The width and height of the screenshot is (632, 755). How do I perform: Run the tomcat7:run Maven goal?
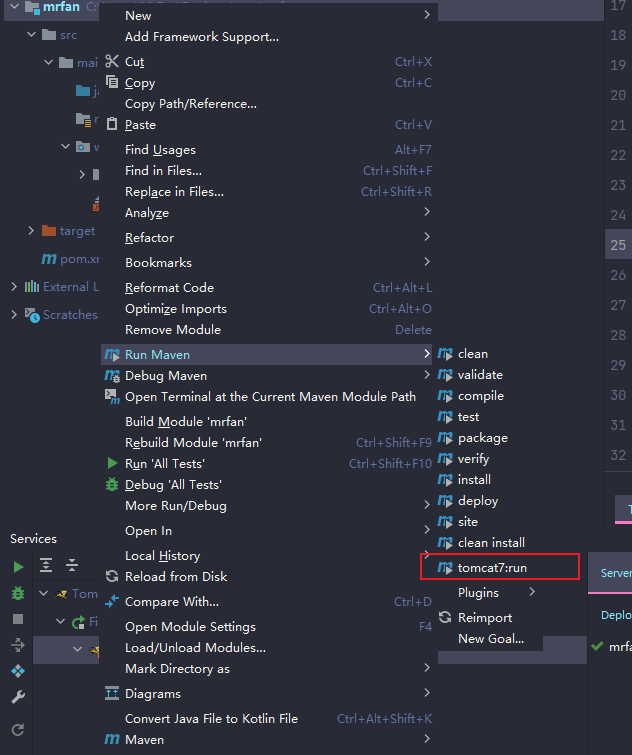click(492, 568)
